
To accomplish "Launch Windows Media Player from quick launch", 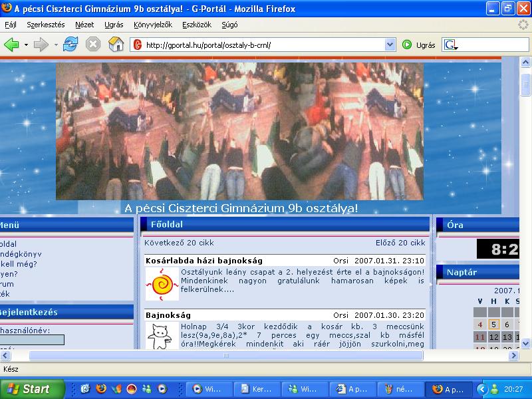I will pos(162,389).
